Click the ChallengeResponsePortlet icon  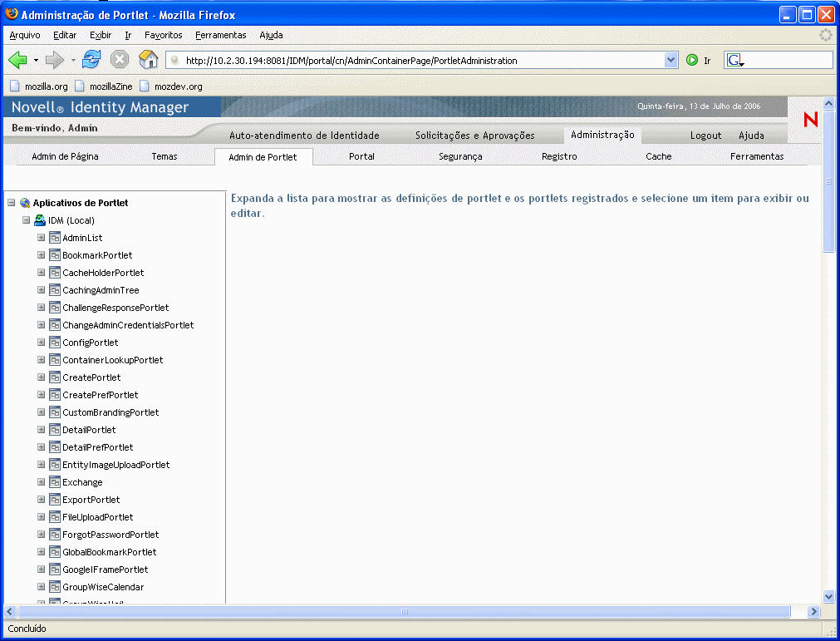54,308
